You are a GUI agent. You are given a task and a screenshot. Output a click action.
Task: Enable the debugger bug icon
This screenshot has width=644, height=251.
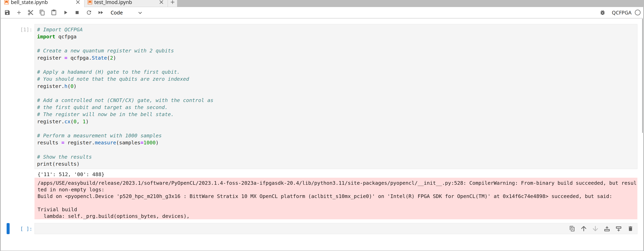click(602, 12)
